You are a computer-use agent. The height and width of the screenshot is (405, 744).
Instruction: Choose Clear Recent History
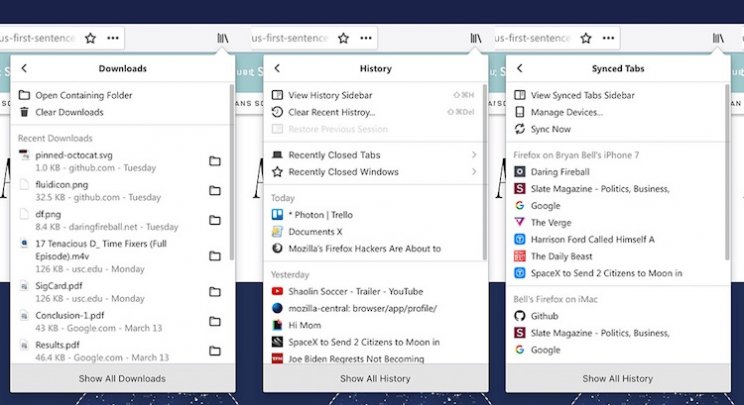[x=373, y=112]
